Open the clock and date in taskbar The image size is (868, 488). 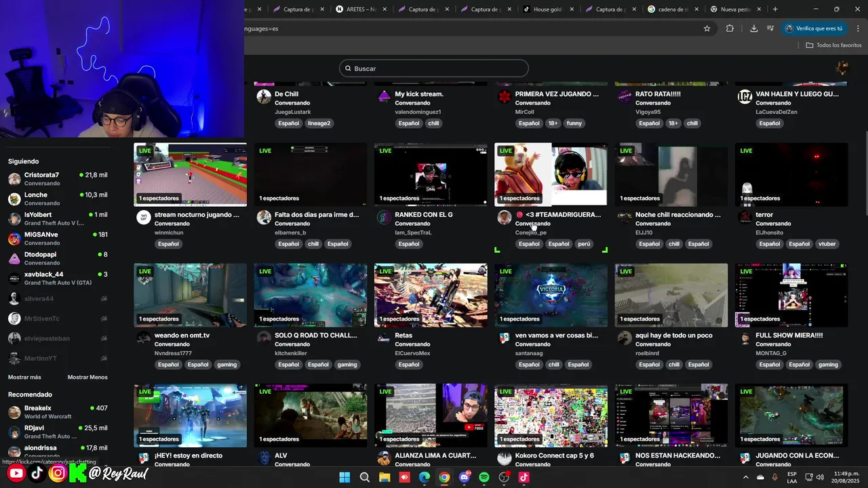pyautogui.click(x=846, y=477)
